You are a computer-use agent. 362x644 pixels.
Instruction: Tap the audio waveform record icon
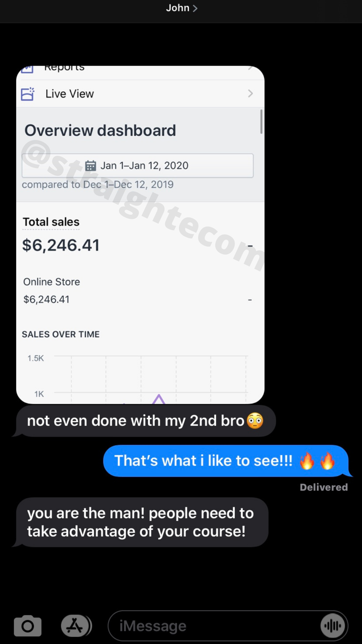(333, 626)
